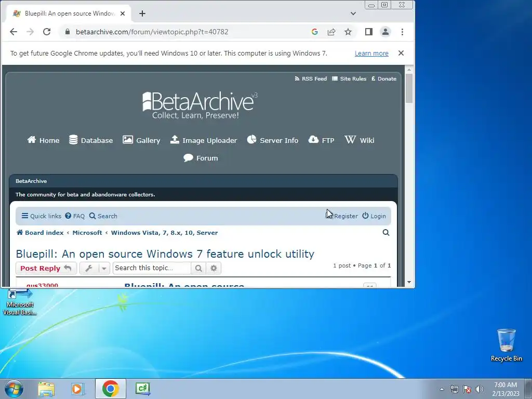The height and width of the screenshot is (399, 532).
Task: Click the Donate link
Action: pos(384,79)
